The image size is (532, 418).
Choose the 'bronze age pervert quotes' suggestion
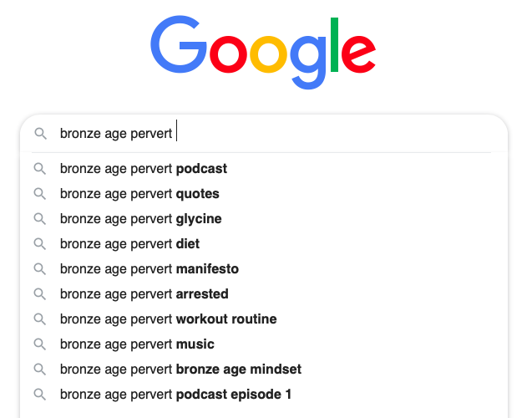click(x=139, y=194)
